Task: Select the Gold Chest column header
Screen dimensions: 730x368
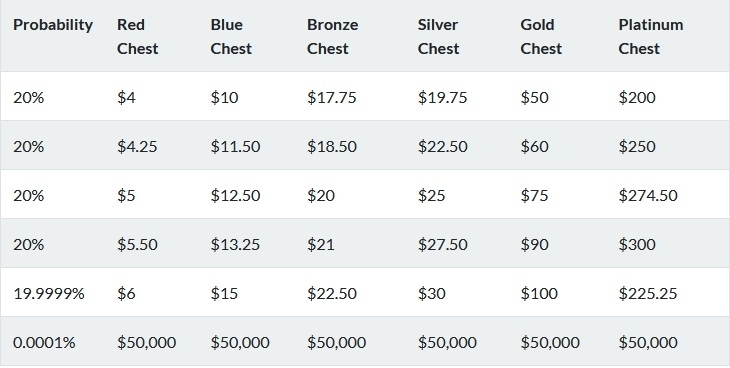Action: (541, 36)
